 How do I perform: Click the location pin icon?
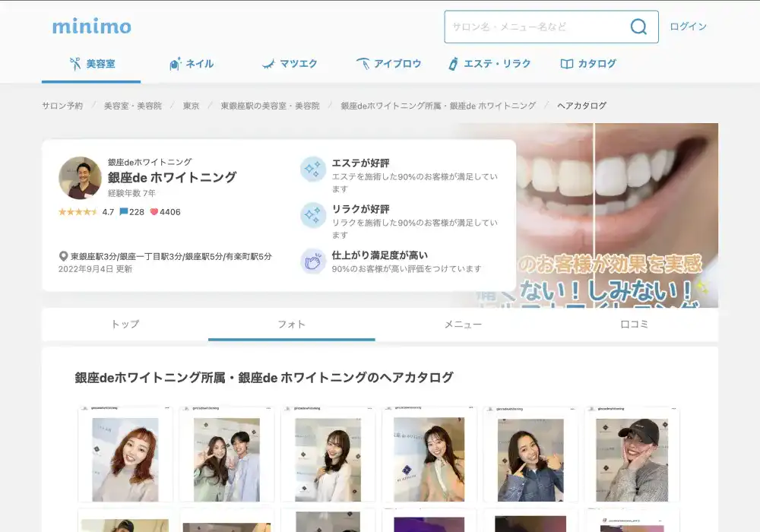(64, 257)
